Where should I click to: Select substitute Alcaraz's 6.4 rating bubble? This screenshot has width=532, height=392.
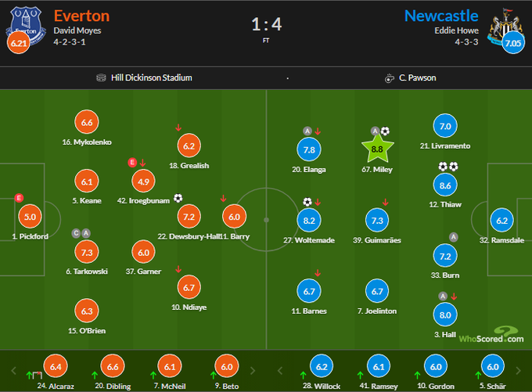56,367
